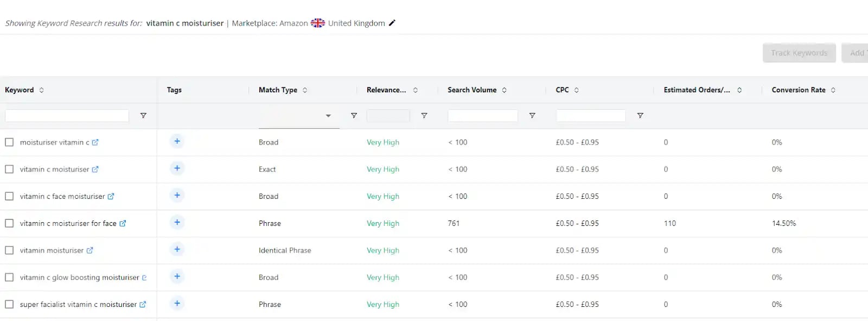Tick the 'vitamin moisturiser' checkbox
Image resolution: width=868 pixels, height=321 pixels.
(9, 250)
